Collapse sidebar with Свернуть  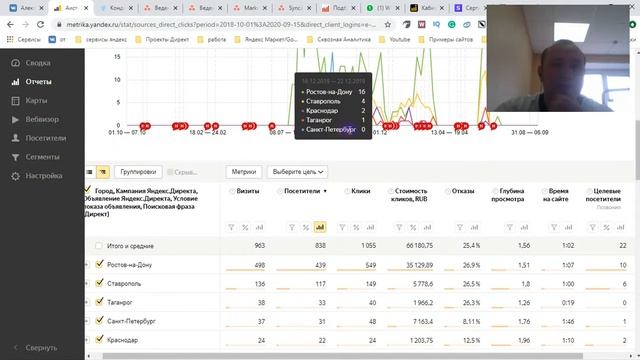(36, 348)
